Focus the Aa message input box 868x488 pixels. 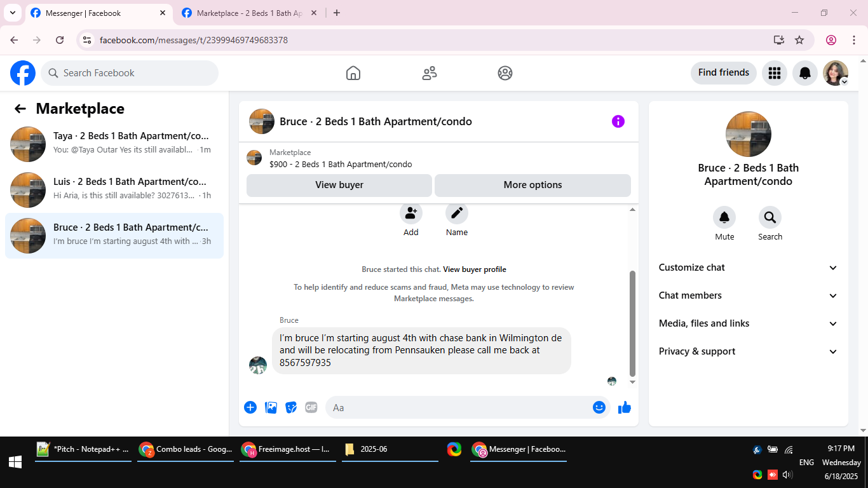click(468, 407)
